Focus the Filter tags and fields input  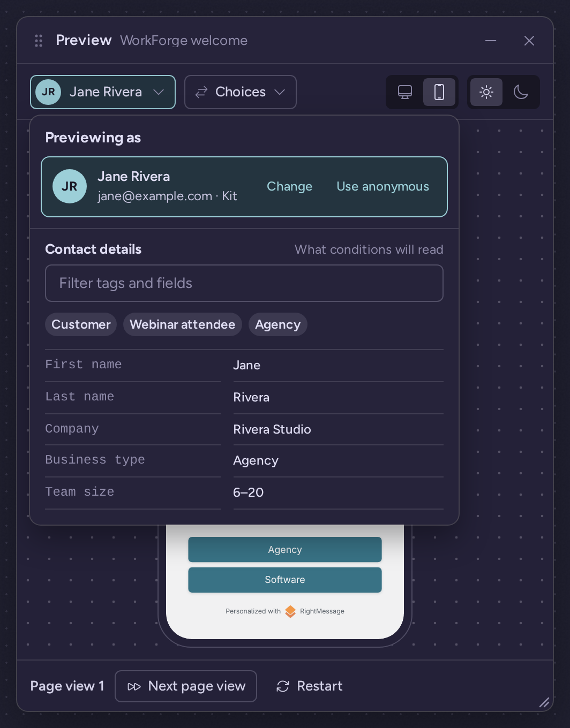click(244, 283)
